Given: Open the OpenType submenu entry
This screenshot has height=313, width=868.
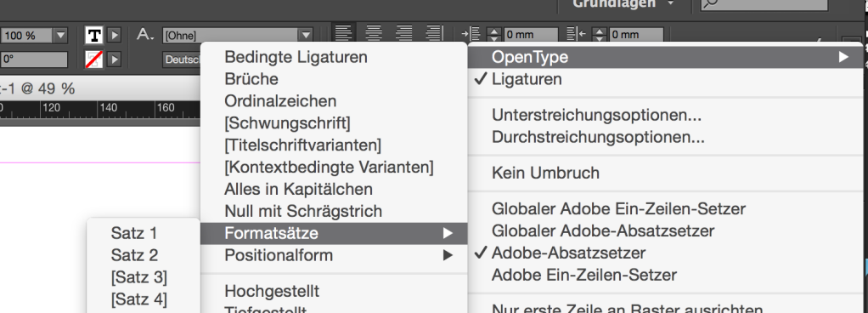Looking at the screenshot, I should pos(665,57).
